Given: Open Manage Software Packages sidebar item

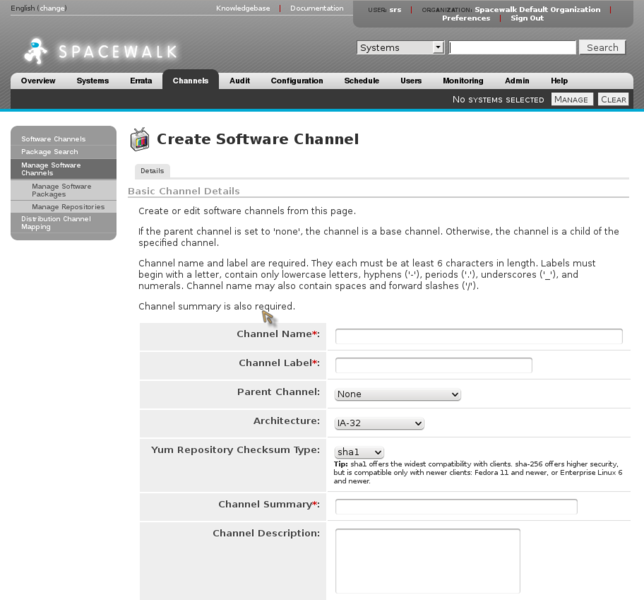Looking at the screenshot, I should 62,190.
